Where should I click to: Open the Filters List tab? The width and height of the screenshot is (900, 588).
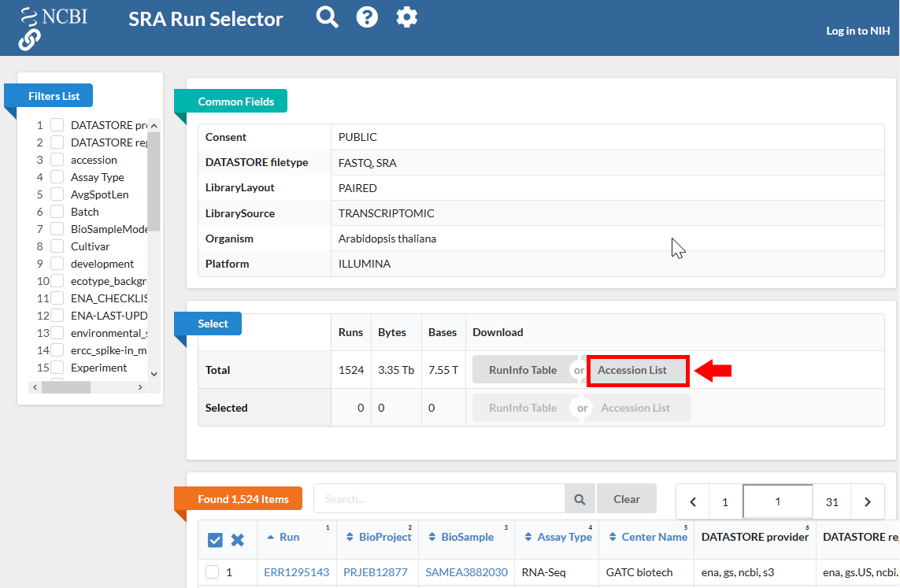click(49, 96)
